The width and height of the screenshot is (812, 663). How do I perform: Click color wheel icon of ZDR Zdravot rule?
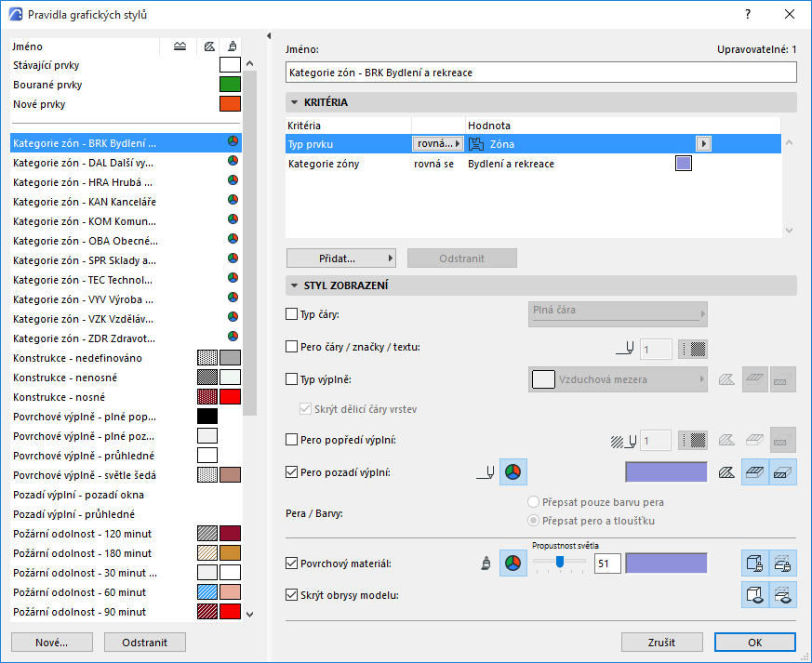(233, 337)
